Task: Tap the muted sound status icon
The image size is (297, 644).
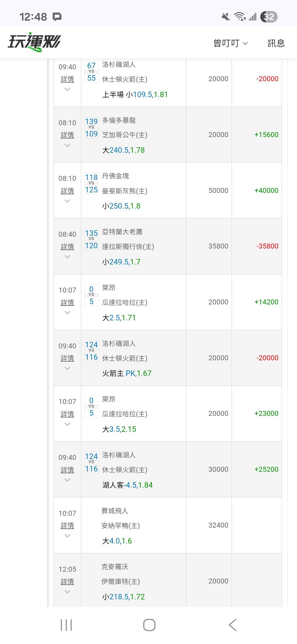Action: click(226, 17)
